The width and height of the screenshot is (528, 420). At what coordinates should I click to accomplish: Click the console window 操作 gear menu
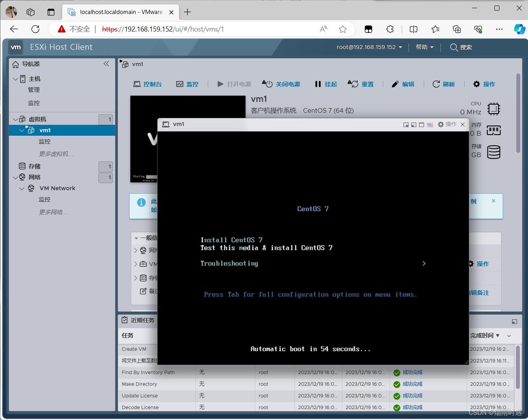(x=447, y=124)
